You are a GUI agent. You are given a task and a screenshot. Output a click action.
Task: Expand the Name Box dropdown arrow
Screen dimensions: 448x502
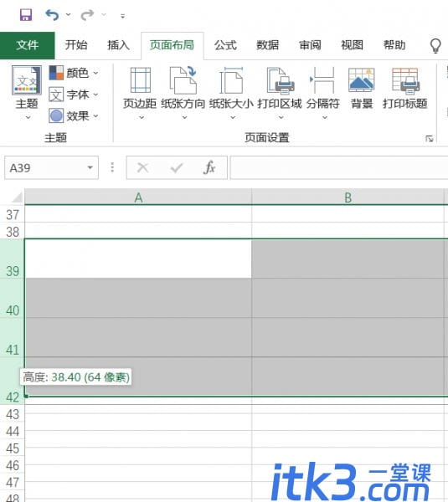point(90,168)
